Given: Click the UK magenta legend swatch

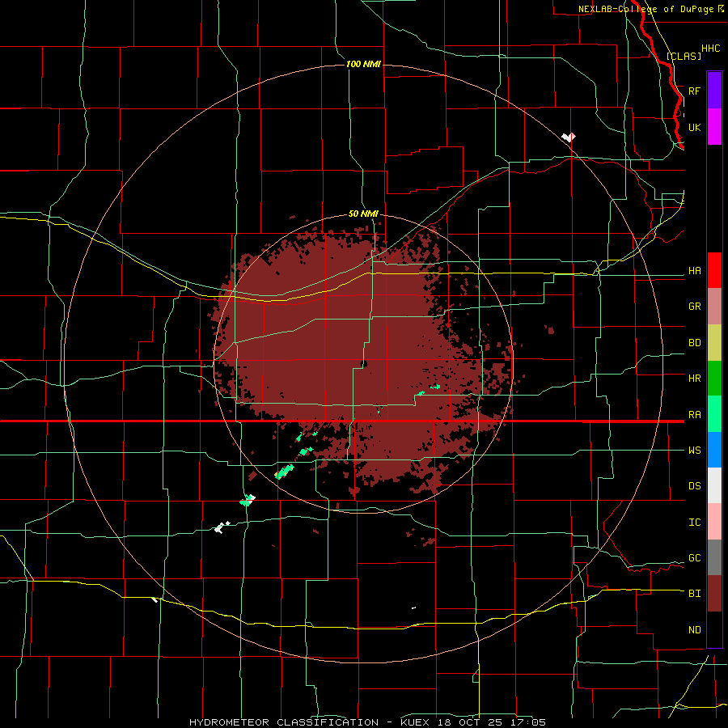Looking at the screenshot, I should tap(714, 127).
